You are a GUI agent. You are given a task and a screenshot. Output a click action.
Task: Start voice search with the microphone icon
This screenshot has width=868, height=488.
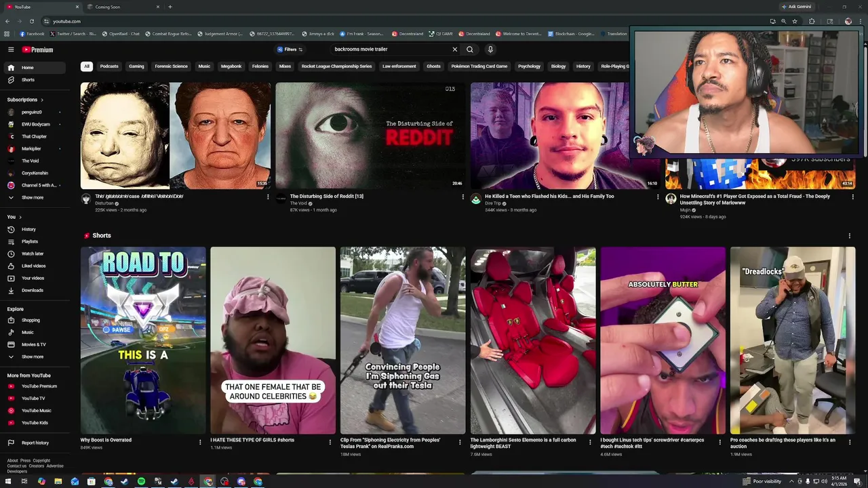(x=490, y=49)
